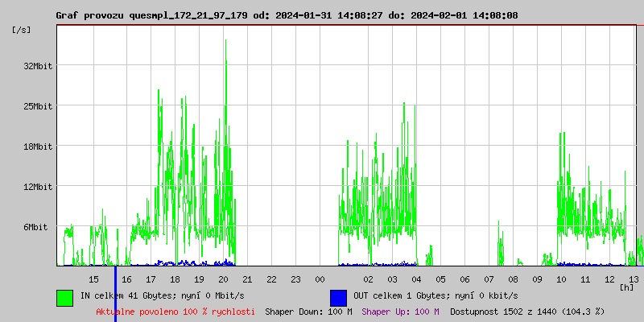The height and width of the screenshot is (322, 644).
Task: Click the purple Shaper Up: 100 M label
Action: point(400,312)
